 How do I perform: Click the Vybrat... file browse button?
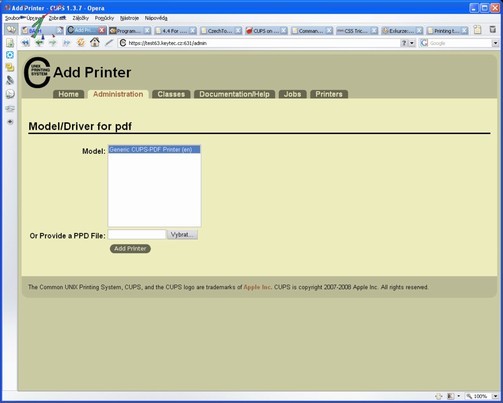[x=182, y=235]
